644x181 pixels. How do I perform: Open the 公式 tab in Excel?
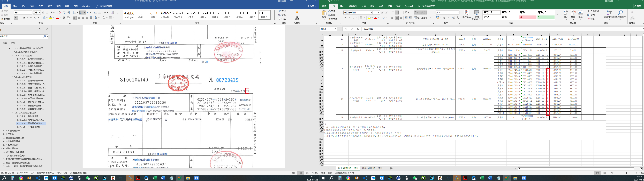point(363,6)
